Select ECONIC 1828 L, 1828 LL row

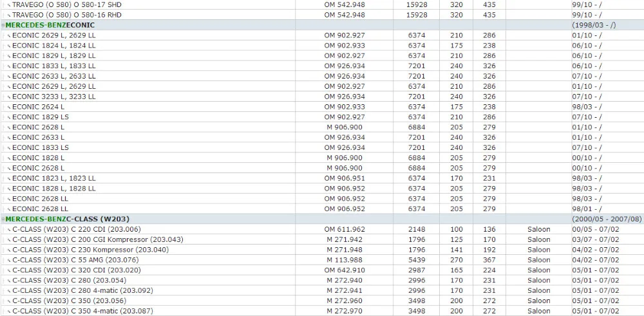(322, 189)
